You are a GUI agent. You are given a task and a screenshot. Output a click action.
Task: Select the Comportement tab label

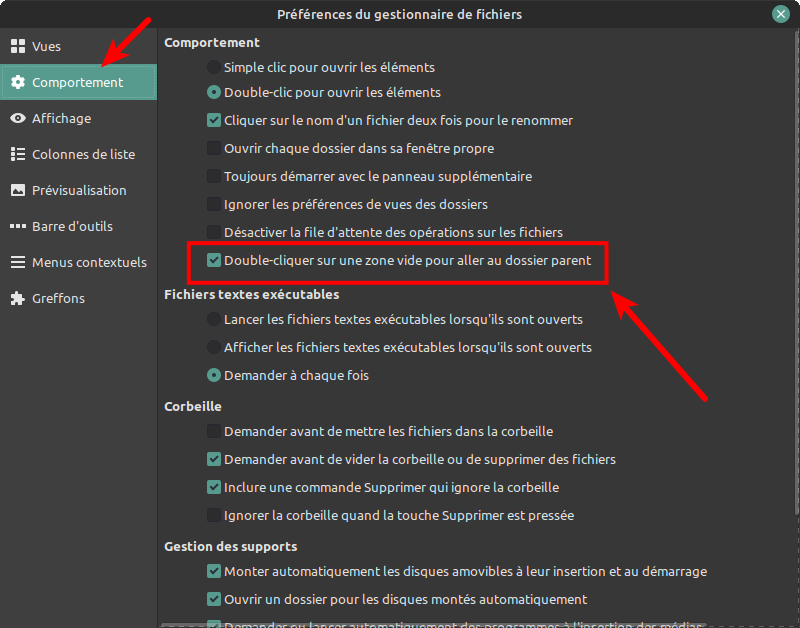(x=78, y=82)
